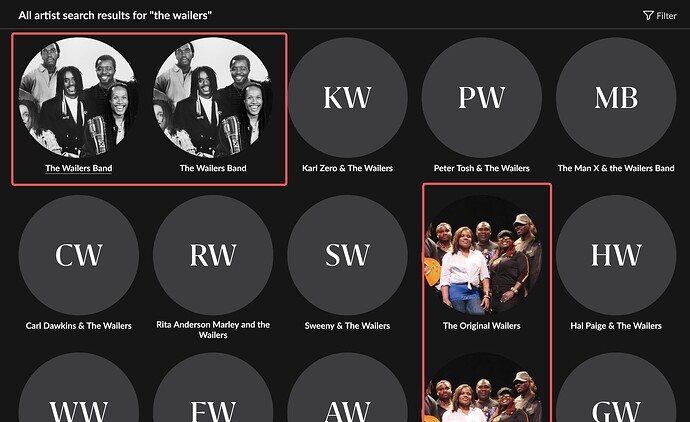
Task: Open Karl Zero & The Wailers KW avatar
Action: click(x=347, y=98)
